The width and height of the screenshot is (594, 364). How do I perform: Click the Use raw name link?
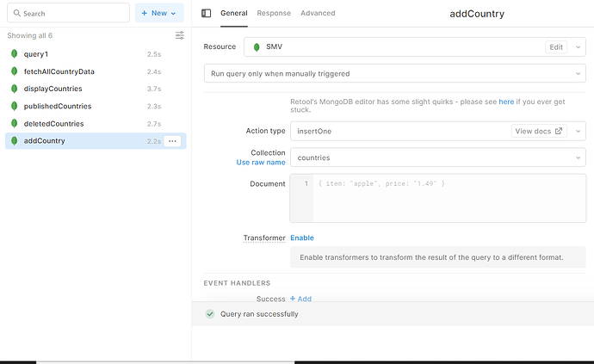[x=261, y=163]
